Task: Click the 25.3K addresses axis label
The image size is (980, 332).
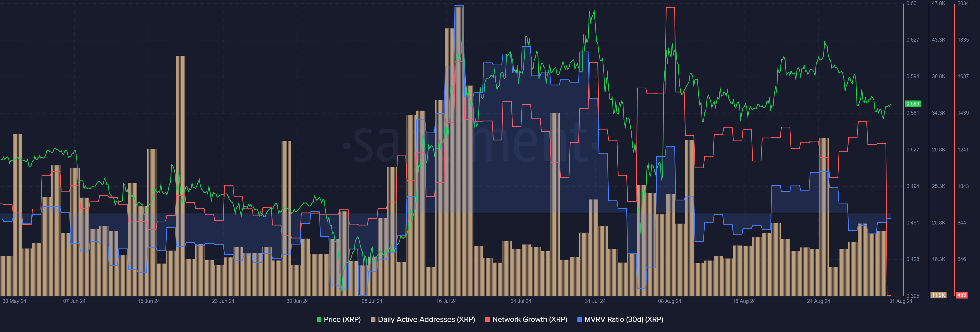Action: point(939,186)
